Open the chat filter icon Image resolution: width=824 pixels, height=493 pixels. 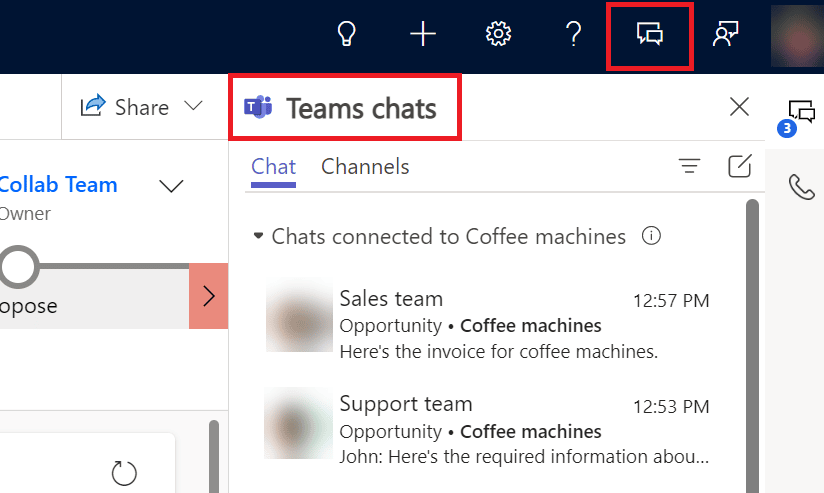point(689,166)
